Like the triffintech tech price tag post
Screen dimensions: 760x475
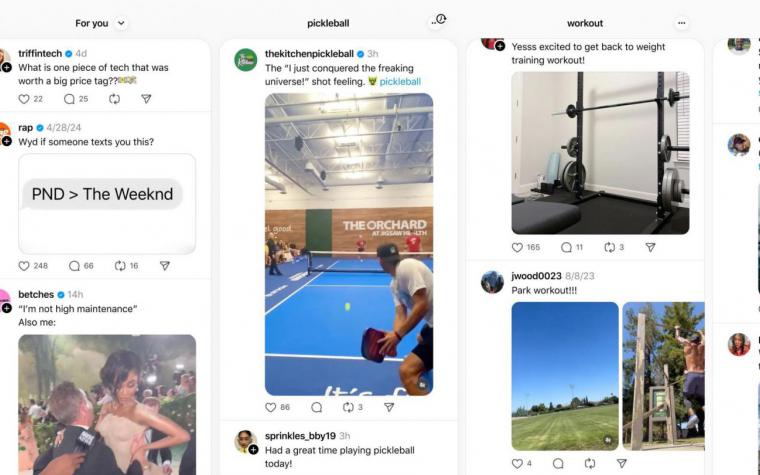click(24, 99)
